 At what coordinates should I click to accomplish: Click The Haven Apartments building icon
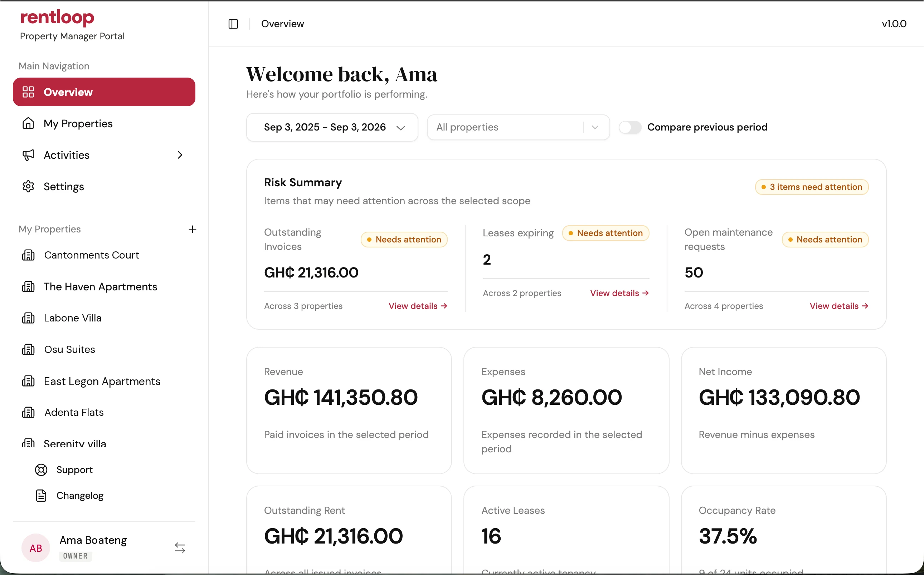click(x=28, y=286)
